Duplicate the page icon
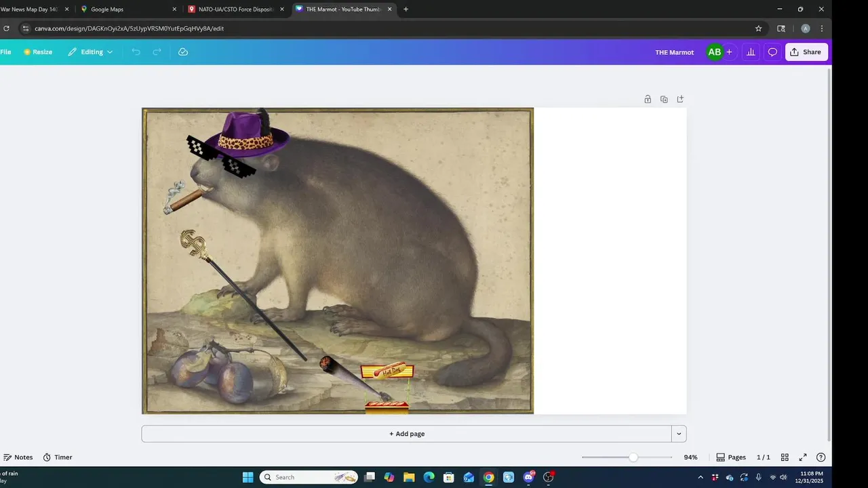Screen dimensions: 868x488 [x=664, y=99]
